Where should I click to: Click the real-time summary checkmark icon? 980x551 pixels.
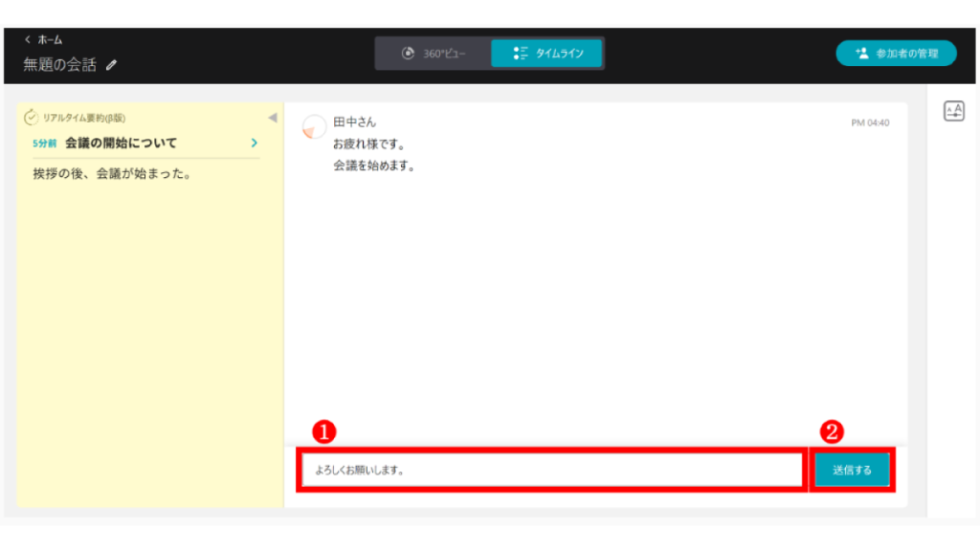click(x=31, y=118)
